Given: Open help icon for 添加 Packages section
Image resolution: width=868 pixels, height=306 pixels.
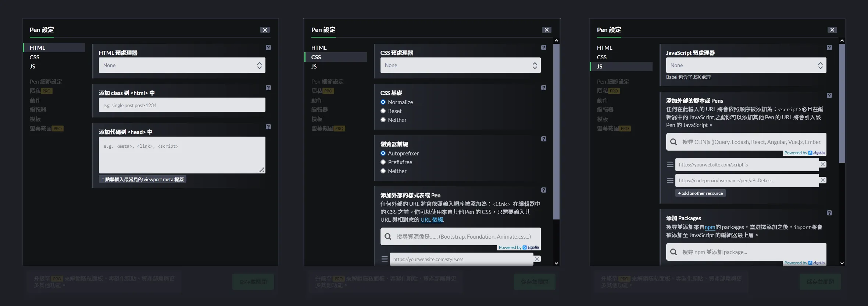Looking at the screenshot, I should coord(829,213).
